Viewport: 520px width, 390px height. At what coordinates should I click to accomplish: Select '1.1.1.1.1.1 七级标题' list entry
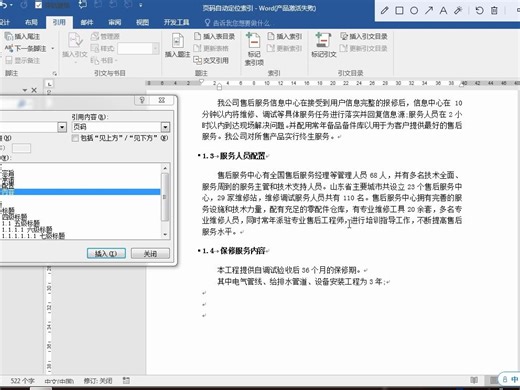[33, 236]
